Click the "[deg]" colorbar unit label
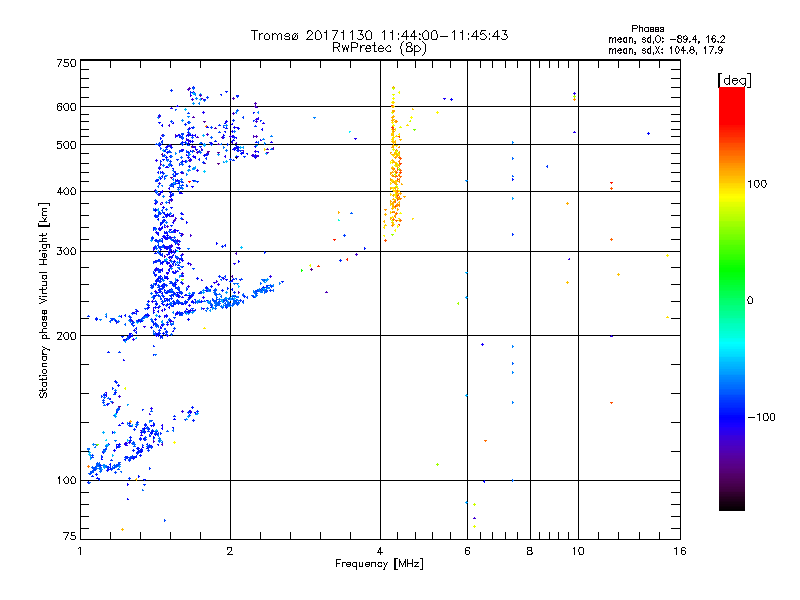 (734, 80)
